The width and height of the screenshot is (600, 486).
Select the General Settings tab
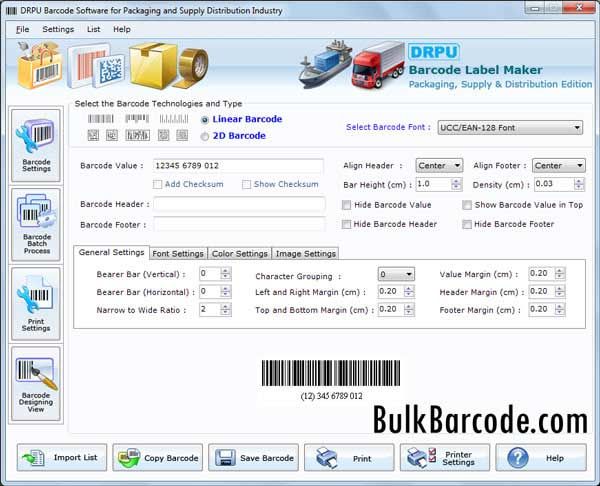click(x=111, y=253)
